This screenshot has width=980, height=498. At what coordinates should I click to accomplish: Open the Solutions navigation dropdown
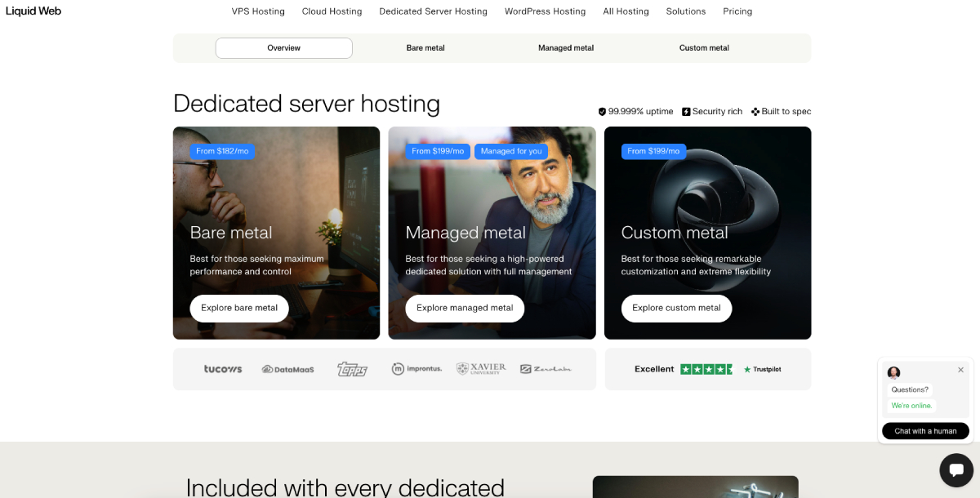coord(685,11)
